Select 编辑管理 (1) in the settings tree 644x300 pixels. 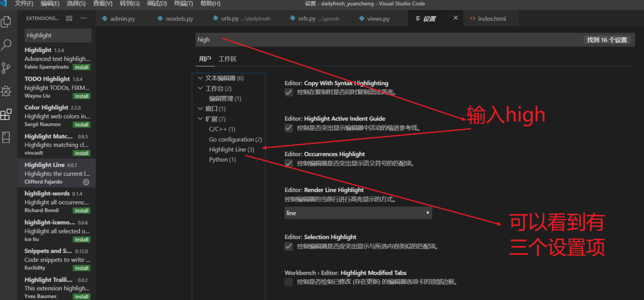225,98
